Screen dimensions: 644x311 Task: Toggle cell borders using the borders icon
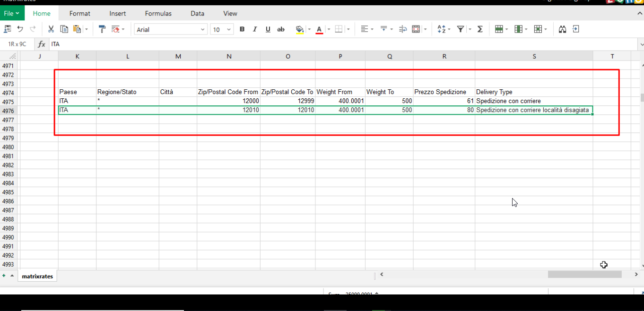[x=339, y=29]
